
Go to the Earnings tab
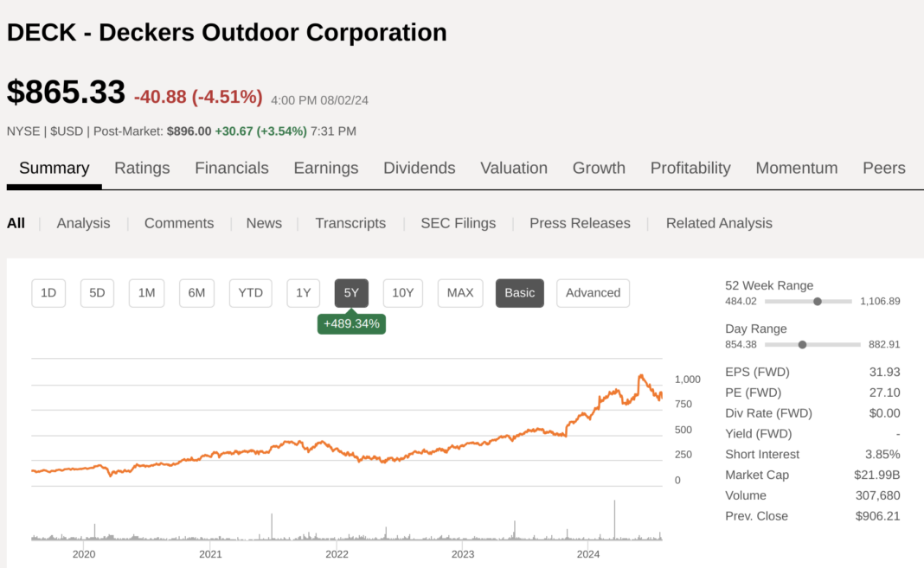(x=325, y=168)
